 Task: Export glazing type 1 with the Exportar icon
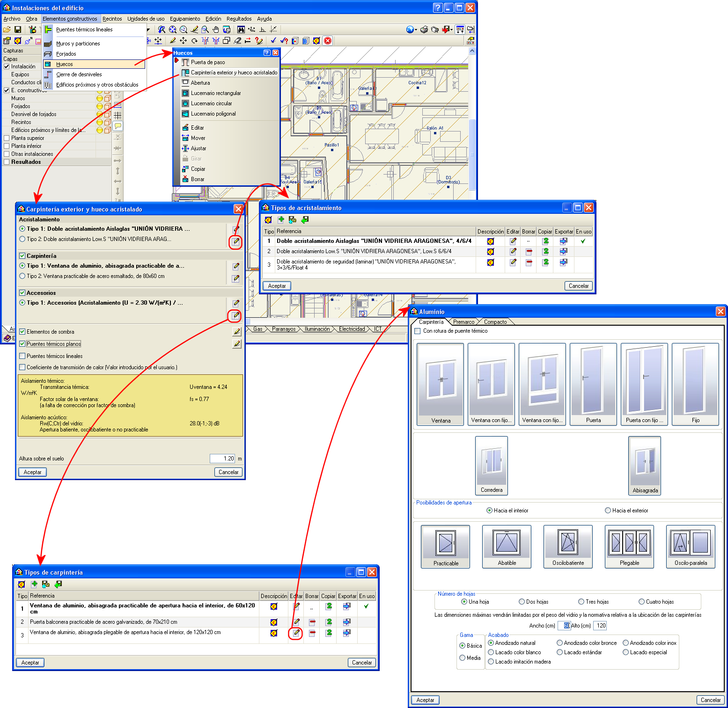tap(563, 241)
